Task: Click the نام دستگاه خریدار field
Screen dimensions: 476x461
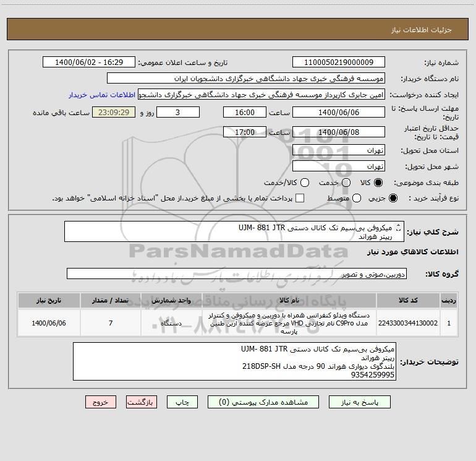Action: click(246, 79)
